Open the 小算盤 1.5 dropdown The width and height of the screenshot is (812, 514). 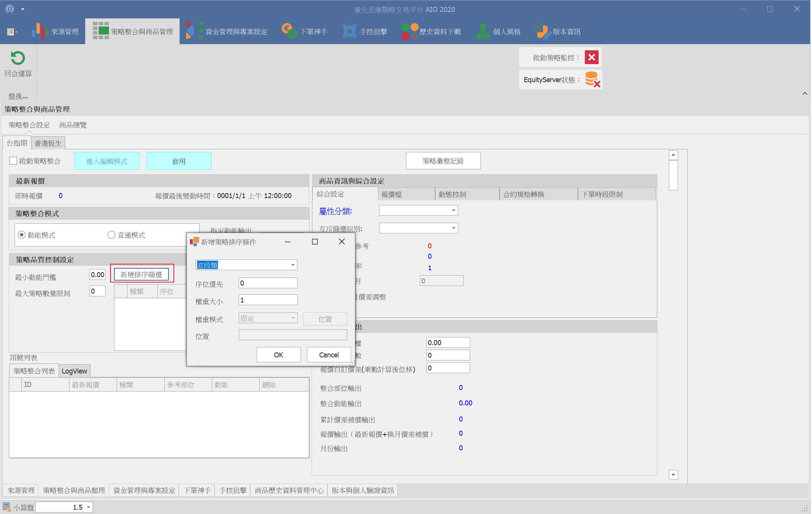click(88, 507)
